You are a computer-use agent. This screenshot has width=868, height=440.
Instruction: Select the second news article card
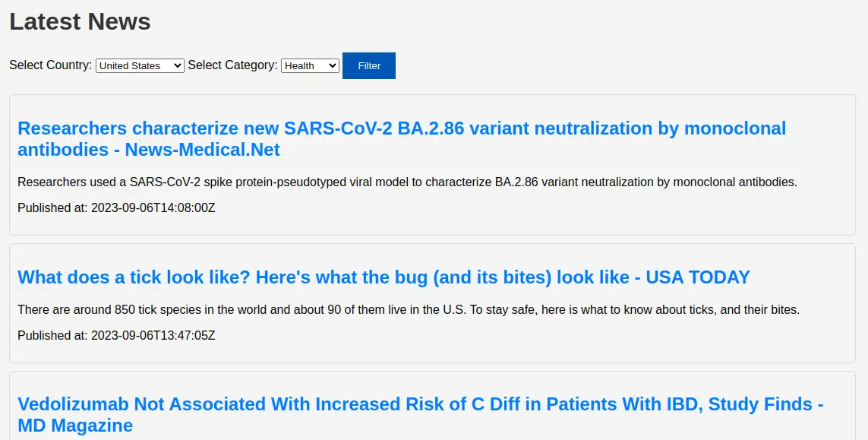pos(434,302)
